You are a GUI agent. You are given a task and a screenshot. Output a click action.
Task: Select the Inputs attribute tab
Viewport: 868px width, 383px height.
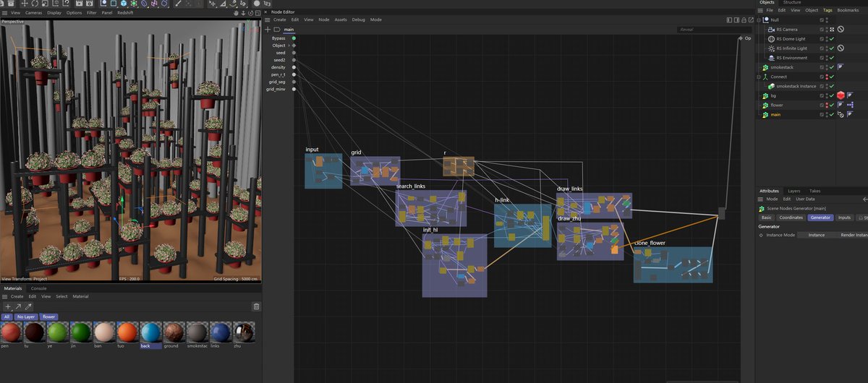[844, 217]
